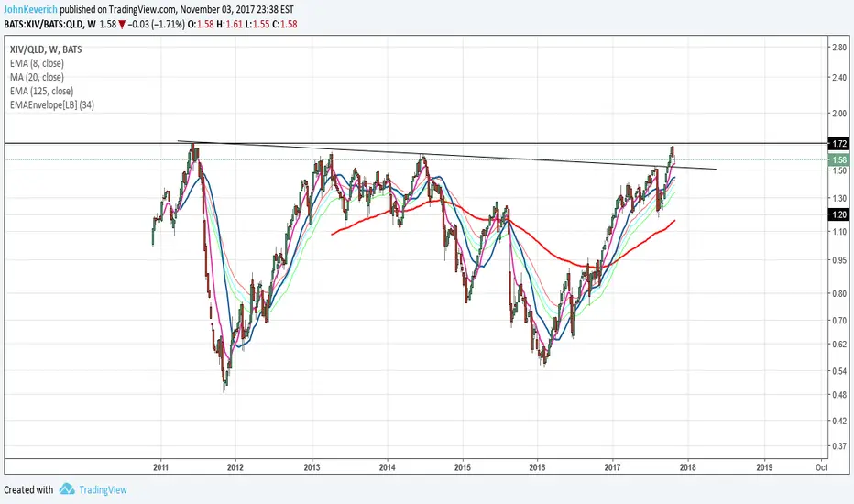Click the L:1.55 low value
This screenshot has height=504, width=854.
point(257,24)
